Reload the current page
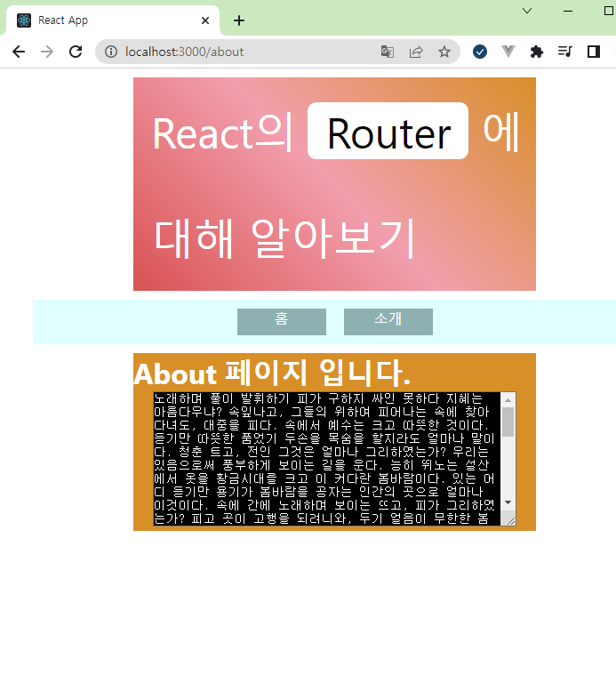Image resolution: width=616 pixels, height=691 pixels. tap(76, 52)
